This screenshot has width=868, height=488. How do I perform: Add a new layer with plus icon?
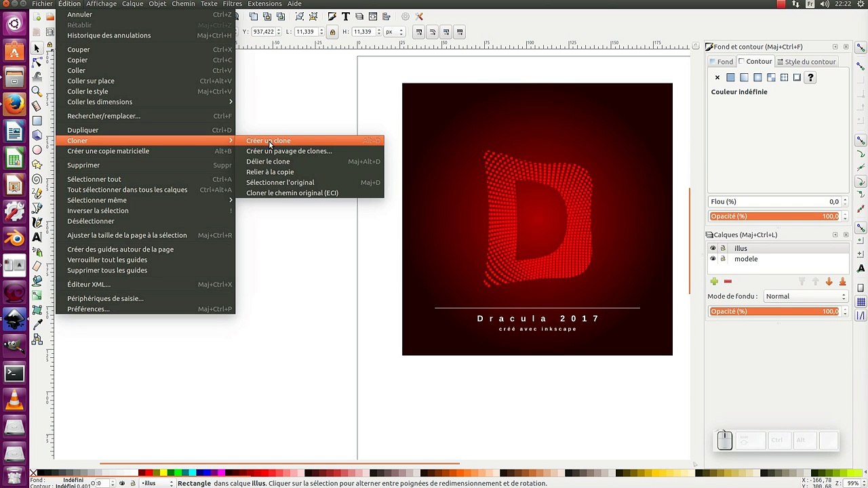[714, 281]
